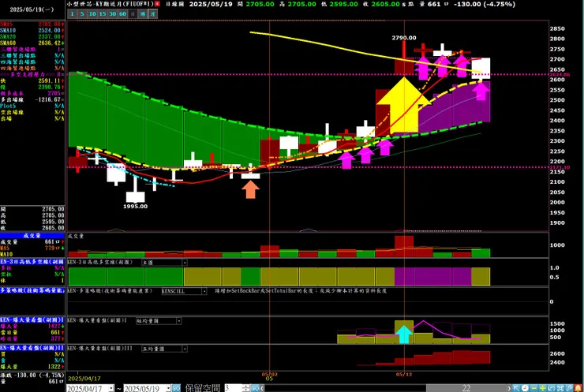Select the weekly (週) timeframe button
The width and height of the screenshot is (584, 392).
tap(143, 13)
